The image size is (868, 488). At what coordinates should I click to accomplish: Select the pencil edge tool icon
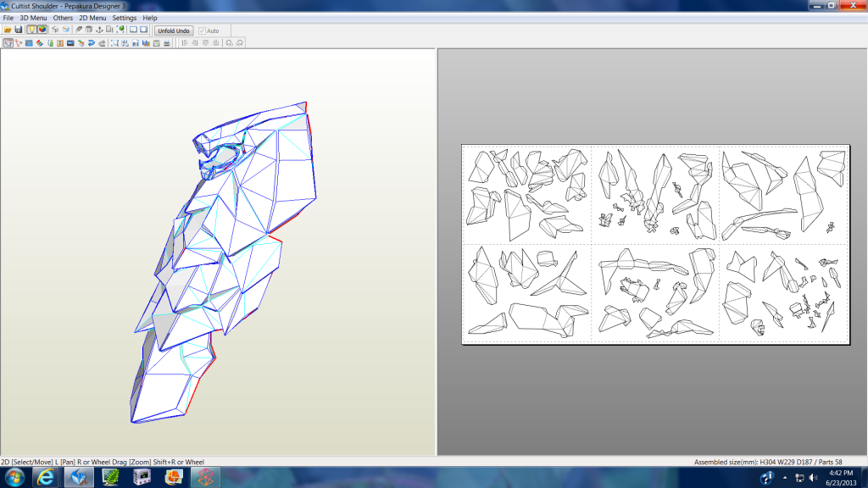click(x=79, y=30)
